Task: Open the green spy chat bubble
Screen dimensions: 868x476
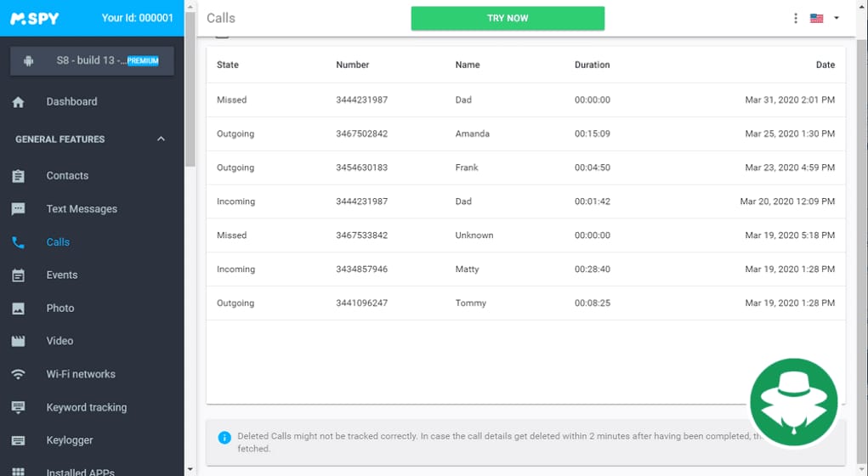Action: pyautogui.click(x=793, y=402)
